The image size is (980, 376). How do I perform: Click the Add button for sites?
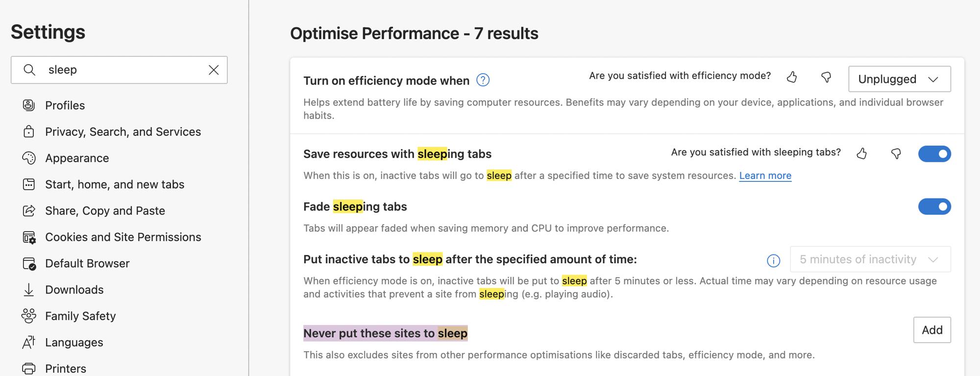(x=931, y=330)
